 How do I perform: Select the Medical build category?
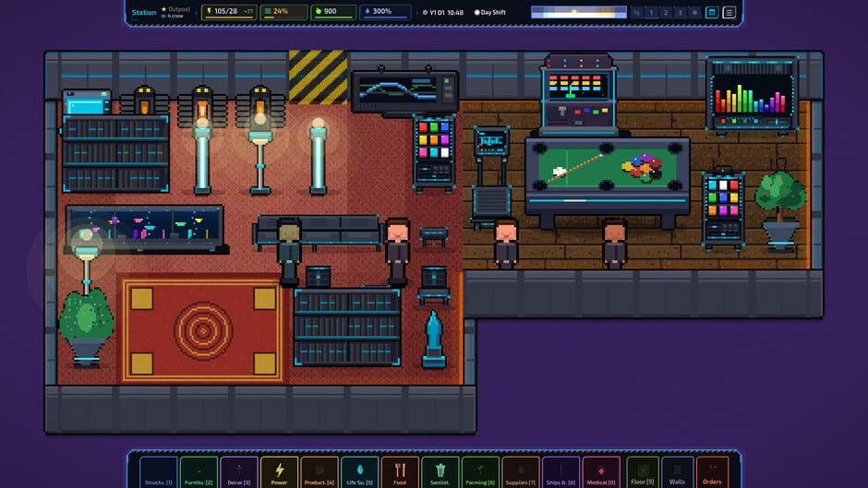point(601,472)
